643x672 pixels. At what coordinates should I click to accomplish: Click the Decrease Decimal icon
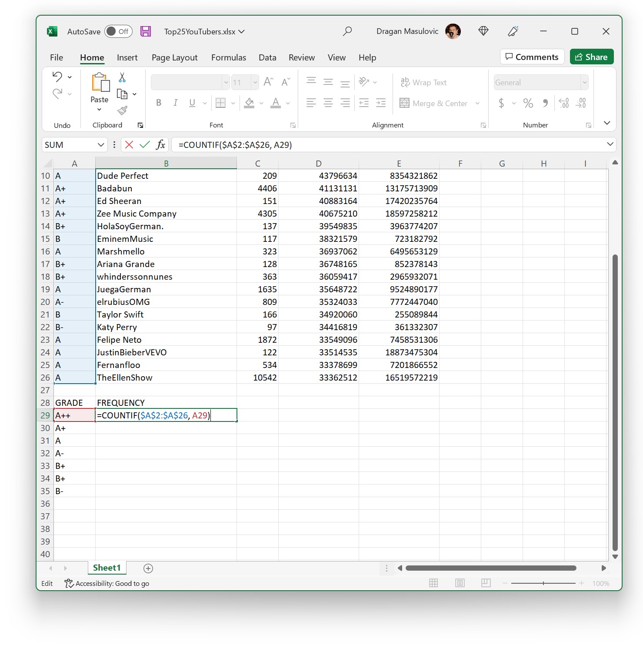[x=581, y=103]
